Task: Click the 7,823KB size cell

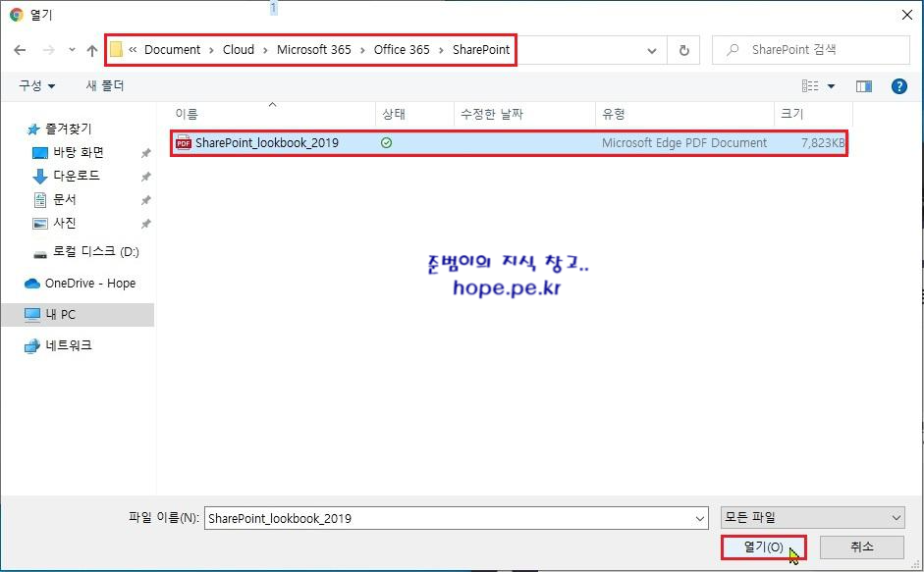Action: (823, 142)
